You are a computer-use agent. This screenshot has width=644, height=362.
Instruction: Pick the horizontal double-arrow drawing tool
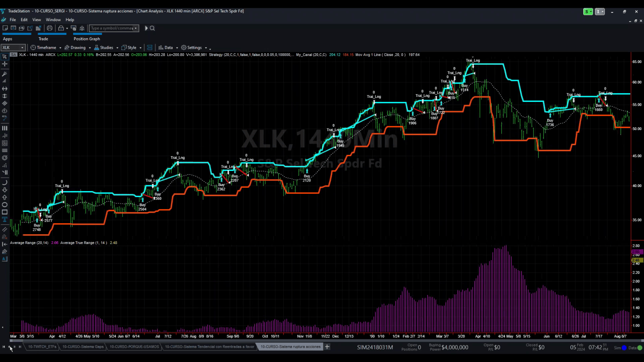(5, 88)
